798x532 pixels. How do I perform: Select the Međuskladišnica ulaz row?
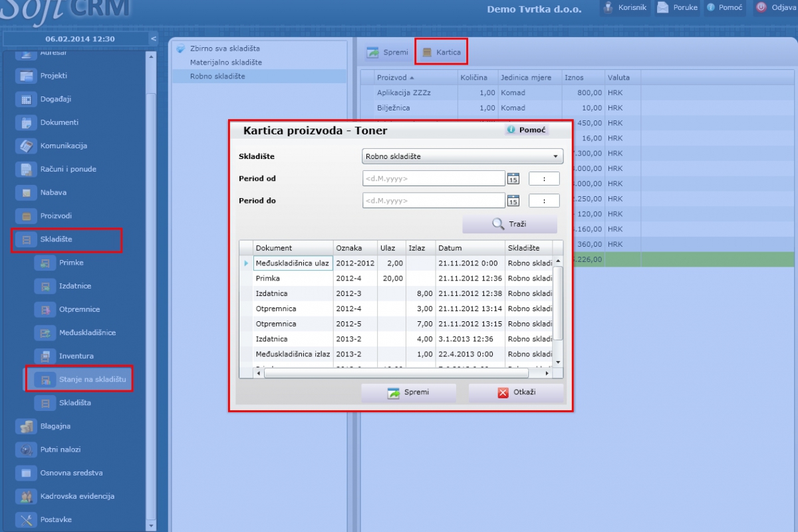coord(396,263)
